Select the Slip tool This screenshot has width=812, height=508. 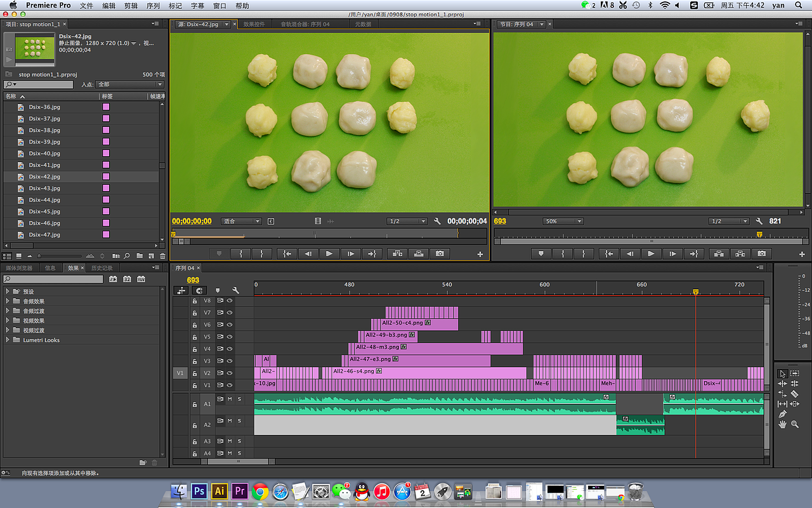click(x=782, y=404)
